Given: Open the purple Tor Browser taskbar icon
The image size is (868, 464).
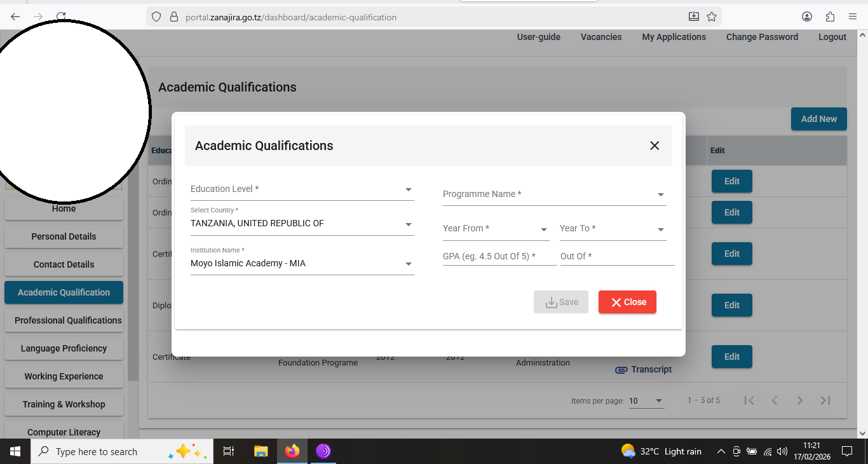Looking at the screenshot, I should (x=323, y=451).
